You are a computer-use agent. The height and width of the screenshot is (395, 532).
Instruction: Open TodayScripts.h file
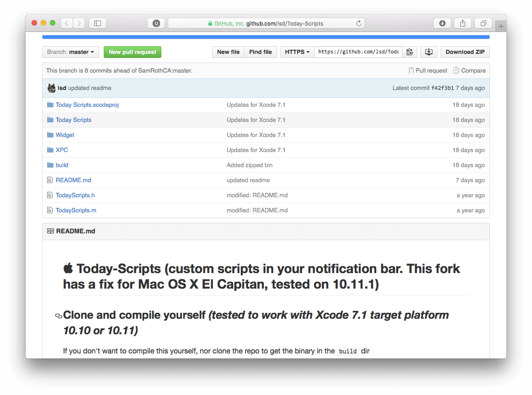click(75, 195)
